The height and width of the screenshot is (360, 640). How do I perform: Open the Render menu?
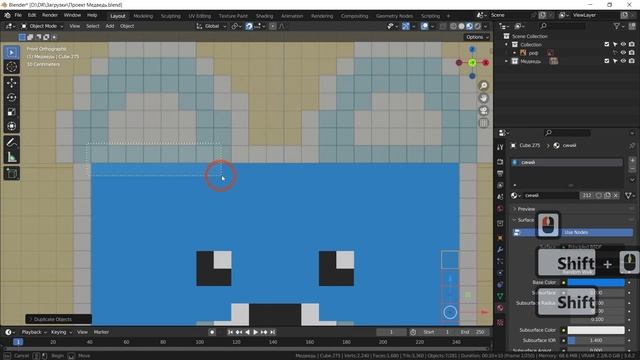click(x=50, y=16)
